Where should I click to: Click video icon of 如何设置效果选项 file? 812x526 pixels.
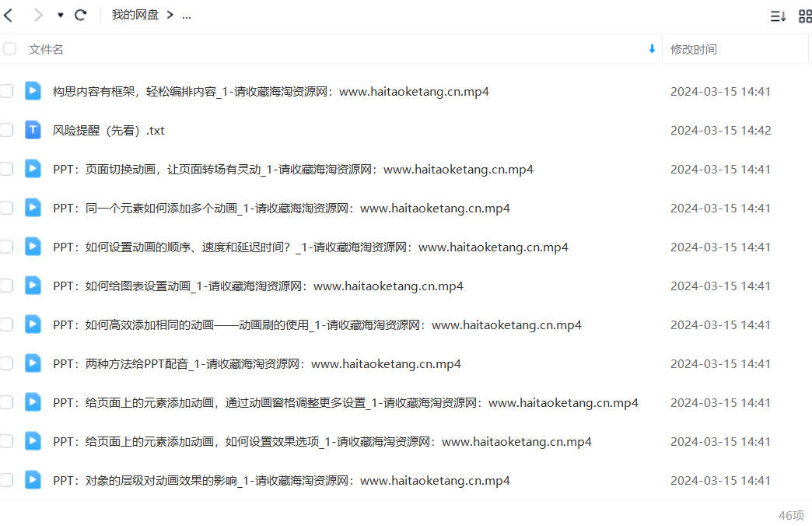[33, 440]
